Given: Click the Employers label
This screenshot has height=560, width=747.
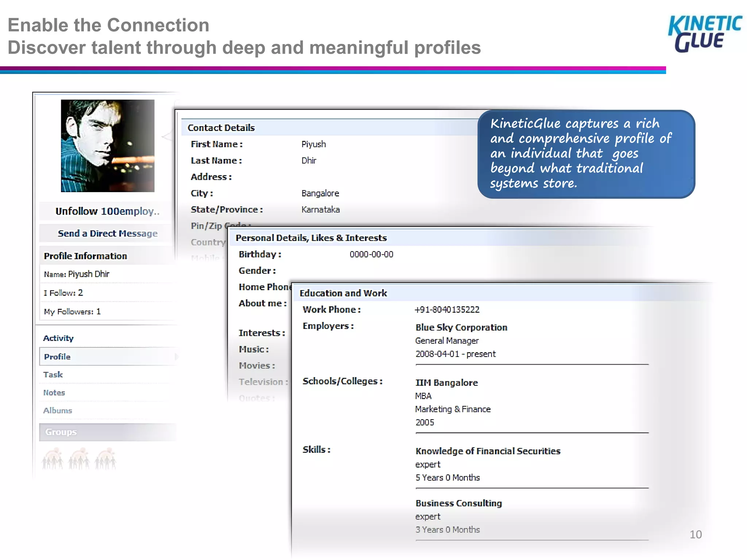Looking at the screenshot, I should (x=328, y=326).
